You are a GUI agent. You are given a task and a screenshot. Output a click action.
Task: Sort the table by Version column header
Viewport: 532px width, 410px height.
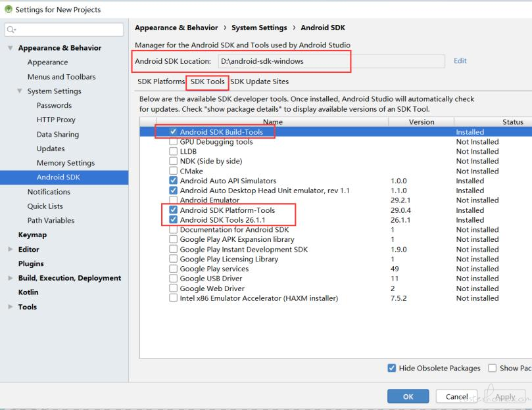422,122
